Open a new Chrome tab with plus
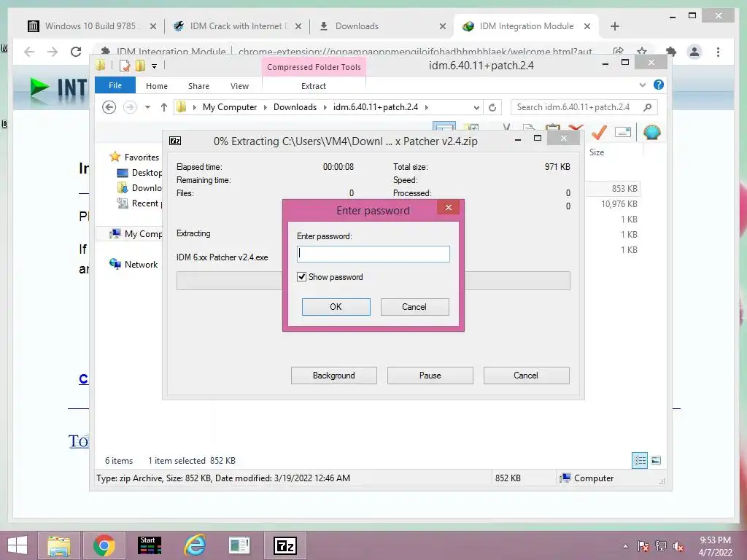Viewport: 747px width, 560px height. pos(615,26)
